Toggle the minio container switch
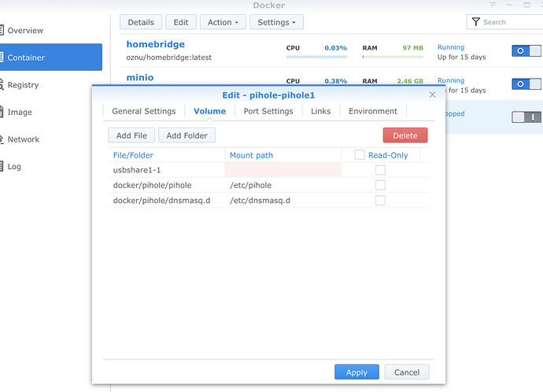Screen dimensions: 543x392 [526, 83]
